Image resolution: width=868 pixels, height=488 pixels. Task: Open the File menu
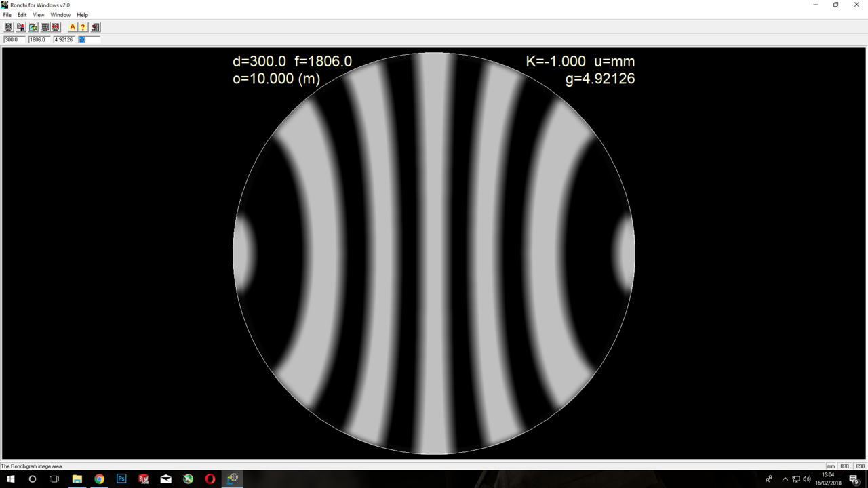point(7,14)
